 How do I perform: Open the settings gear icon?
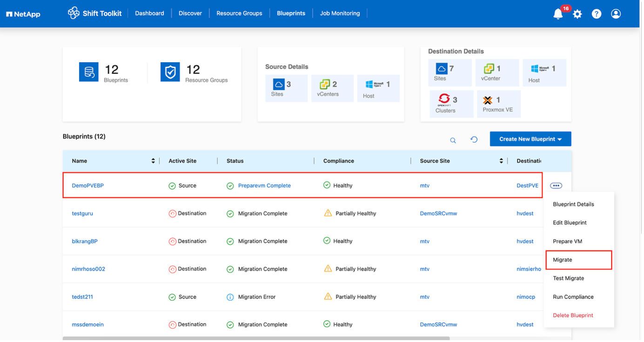coord(577,14)
